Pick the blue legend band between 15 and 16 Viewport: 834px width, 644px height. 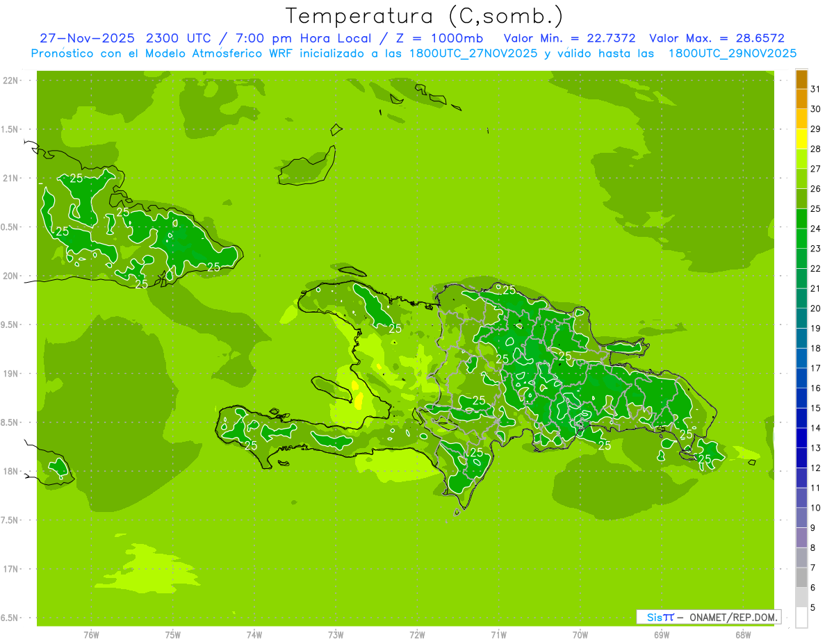tap(801, 398)
